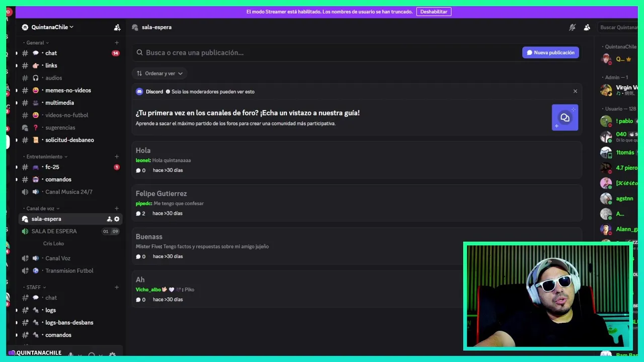Open sala-espera channel settings gear
Screen dimensions: 644x362
point(117,219)
